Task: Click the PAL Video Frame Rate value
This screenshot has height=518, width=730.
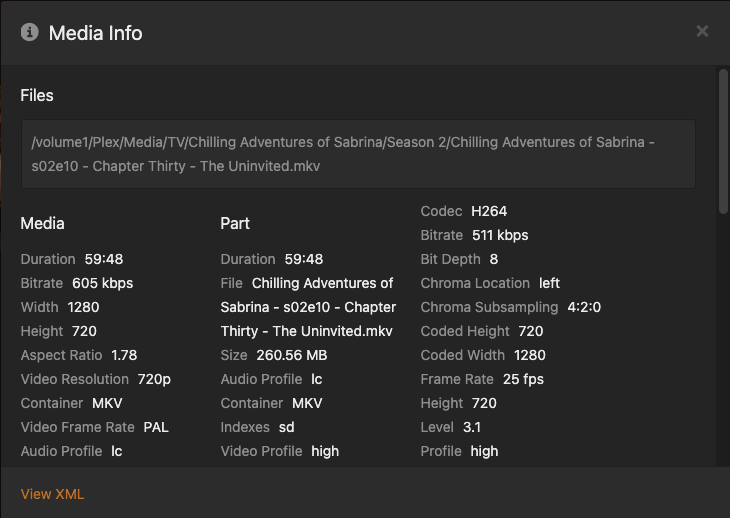Action: click(x=156, y=427)
